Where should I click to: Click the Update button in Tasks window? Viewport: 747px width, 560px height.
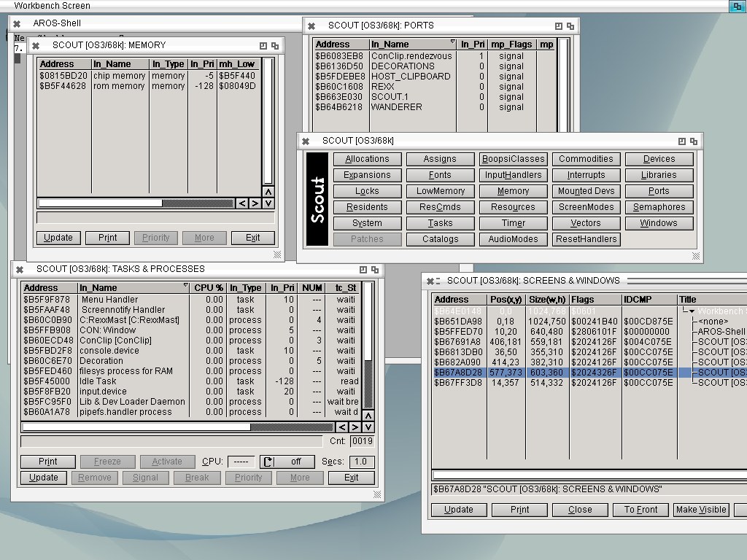[x=44, y=478]
